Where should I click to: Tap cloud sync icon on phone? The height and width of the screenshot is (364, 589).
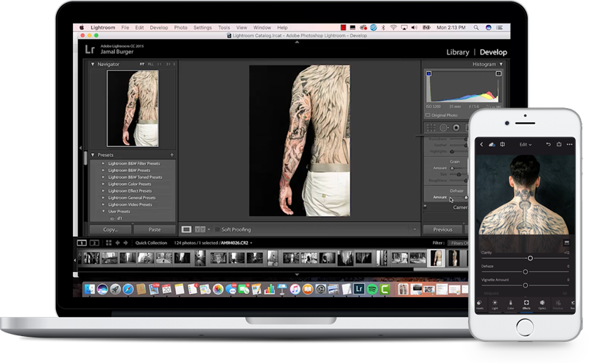point(492,144)
